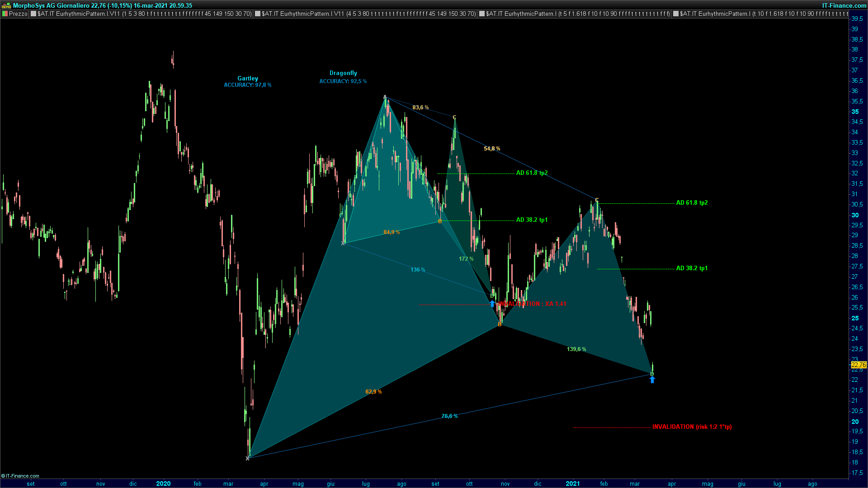Click the gray square of fourth EurhythmicPattern.I indicator
Screen dimensions: 868x488
(x=676, y=14)
